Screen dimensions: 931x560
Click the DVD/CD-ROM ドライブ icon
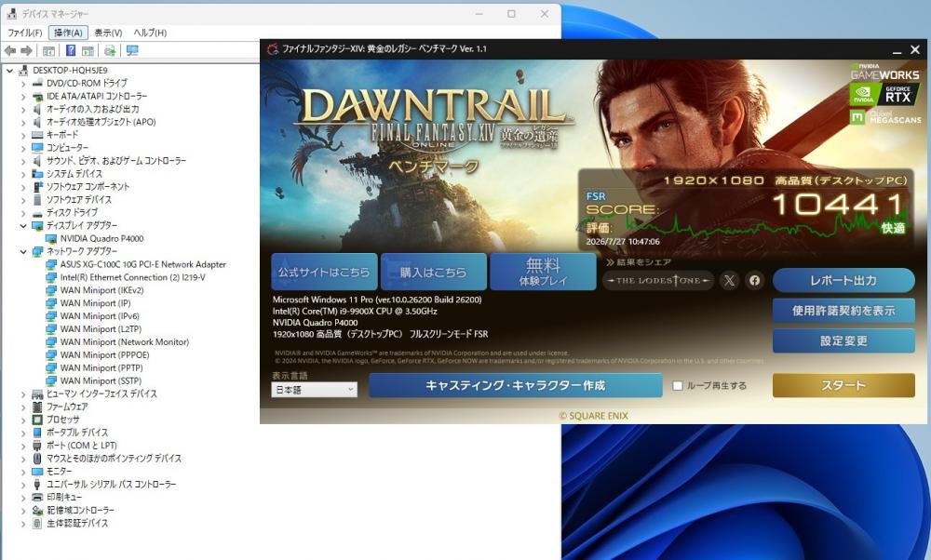tap(37, 83)
